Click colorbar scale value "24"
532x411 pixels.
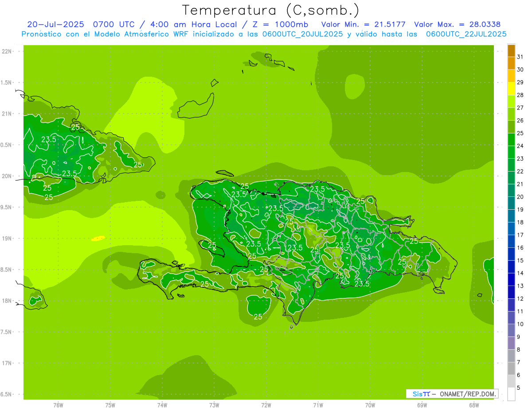click(x=520, y=145)
